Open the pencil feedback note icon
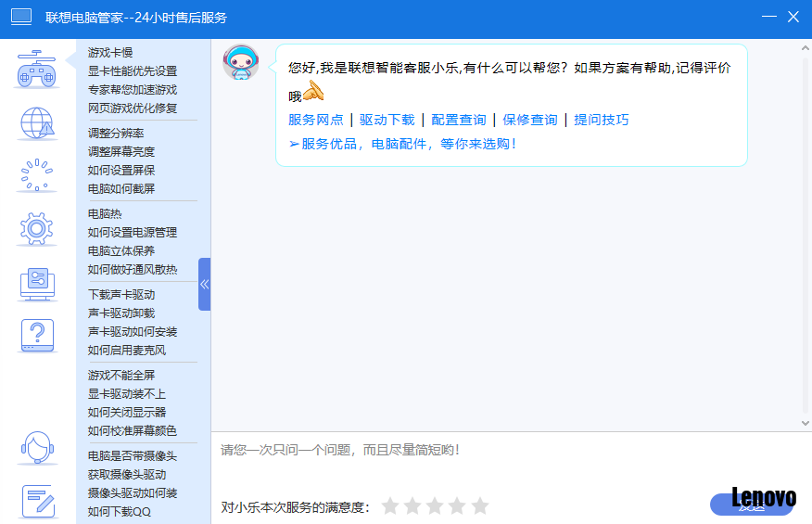The image size is (812, 524). (38, 501)
